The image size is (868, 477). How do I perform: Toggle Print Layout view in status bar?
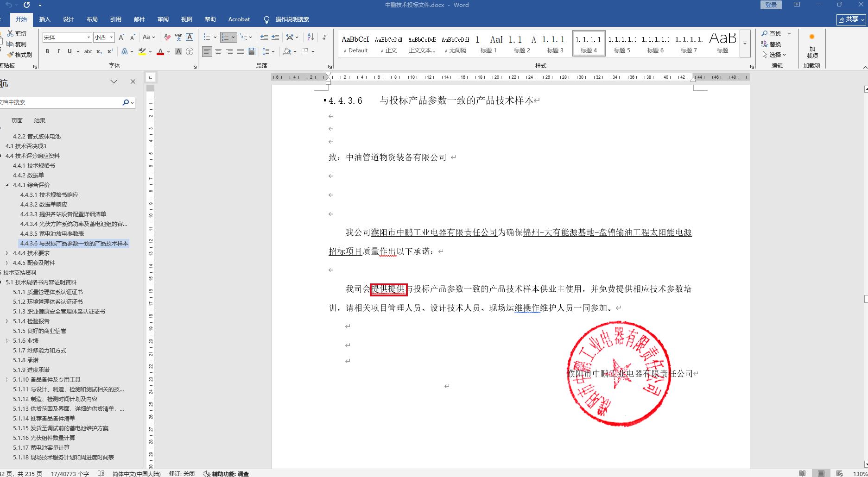coord(821,473)
